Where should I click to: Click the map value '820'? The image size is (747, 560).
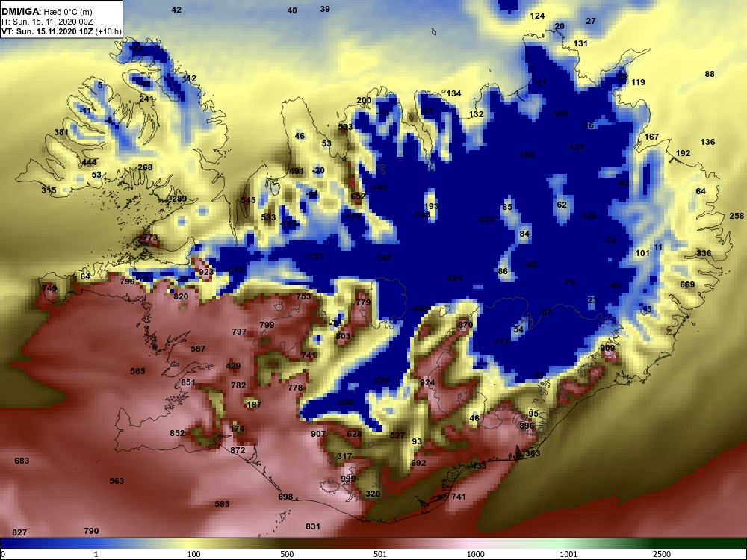point(181,296)
